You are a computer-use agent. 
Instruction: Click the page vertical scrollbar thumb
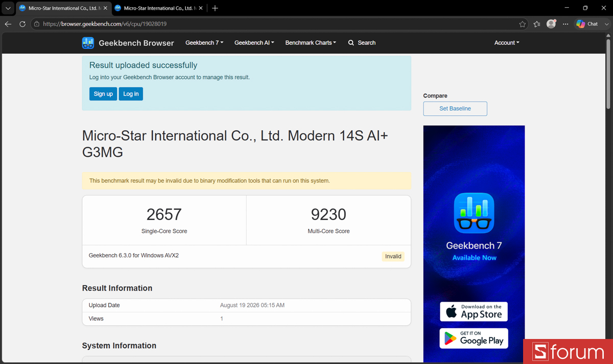608,73
